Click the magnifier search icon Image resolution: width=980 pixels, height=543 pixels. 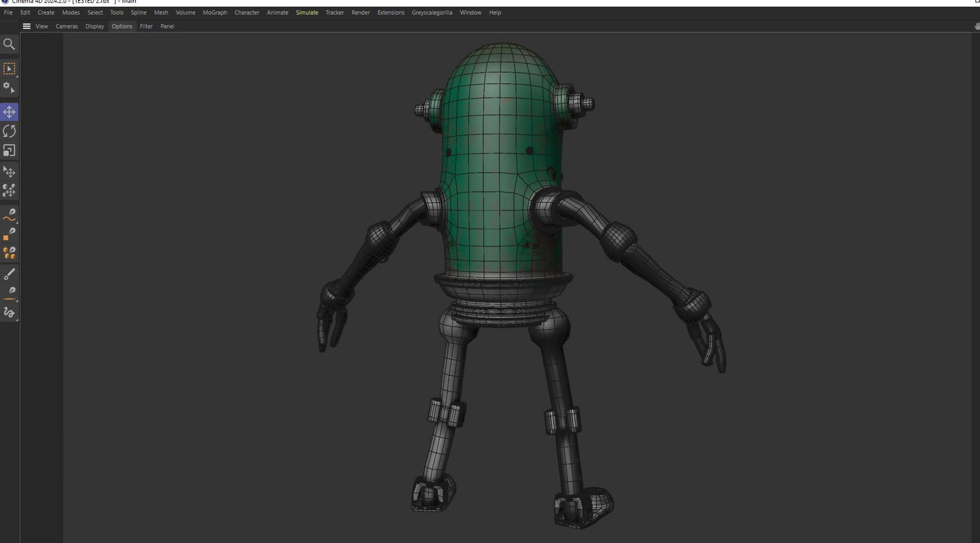pos(9,44)
